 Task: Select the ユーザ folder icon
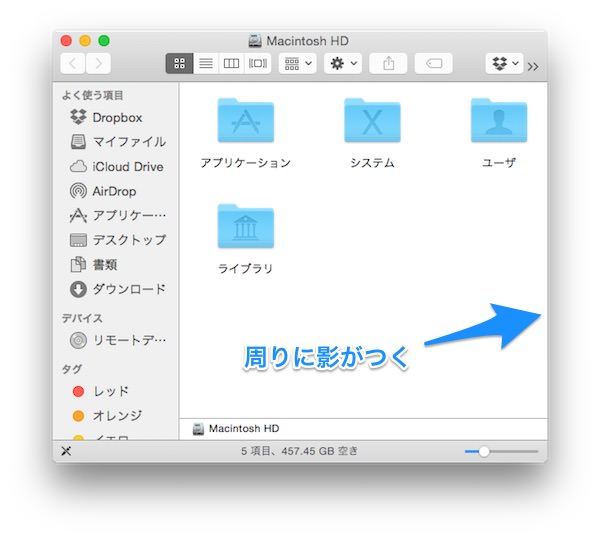[x=499, y=120]
